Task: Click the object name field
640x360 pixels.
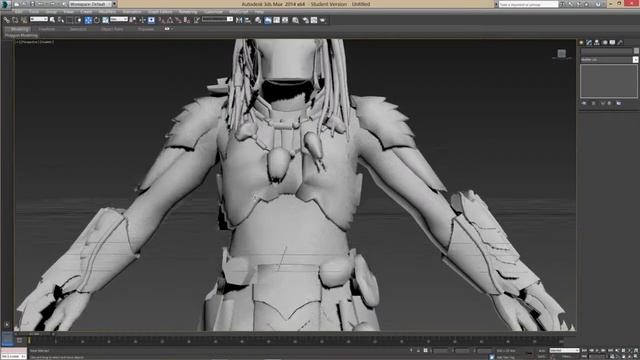Action: 606,51
